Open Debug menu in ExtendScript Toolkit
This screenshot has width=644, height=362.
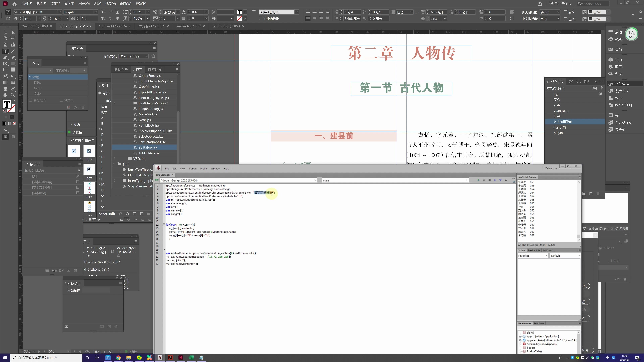point(193,169)
